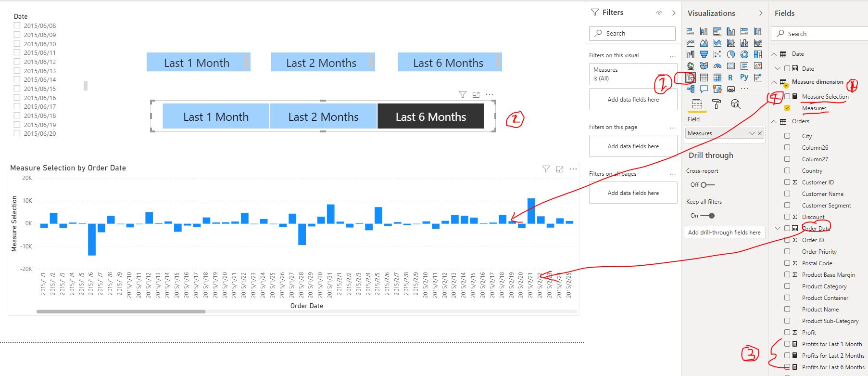This screenshot has width=868, height=376.
Task: Focus the Fields pane search box
Action: tap(820, 34)
